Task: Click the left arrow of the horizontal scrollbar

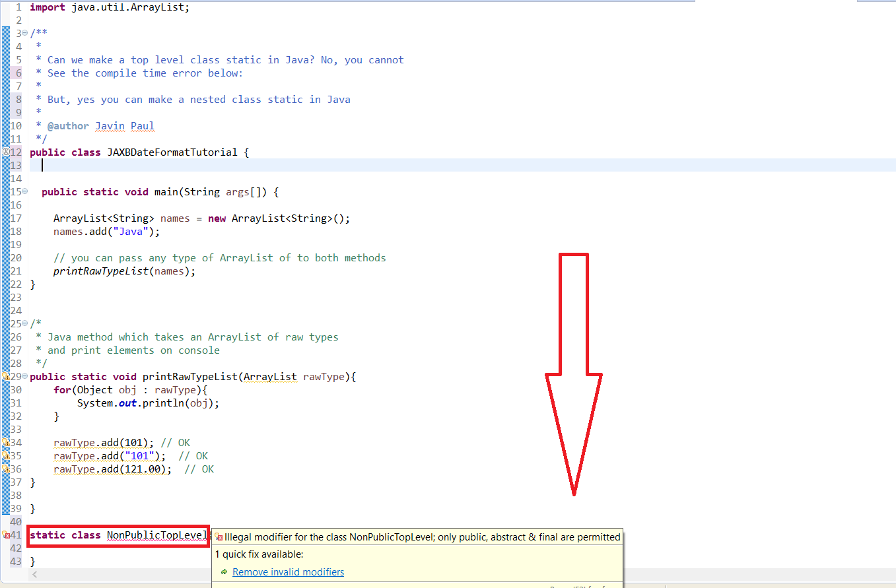Action: tap(34, 574)
